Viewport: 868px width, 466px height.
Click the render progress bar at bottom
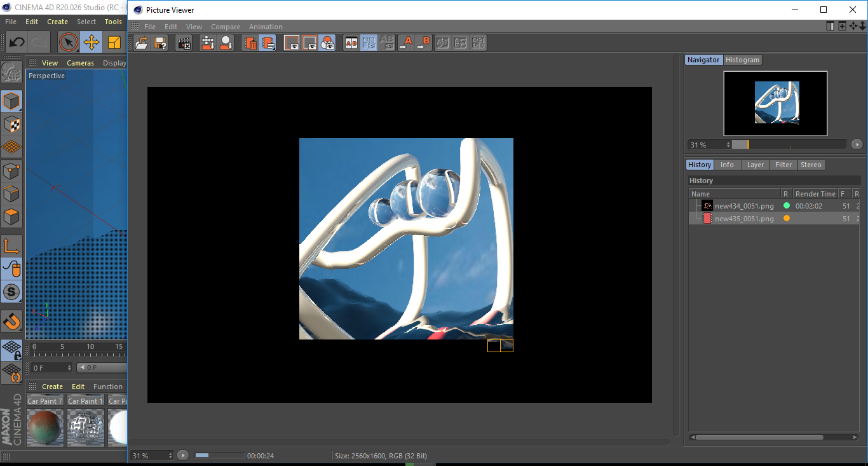[220, 455]
